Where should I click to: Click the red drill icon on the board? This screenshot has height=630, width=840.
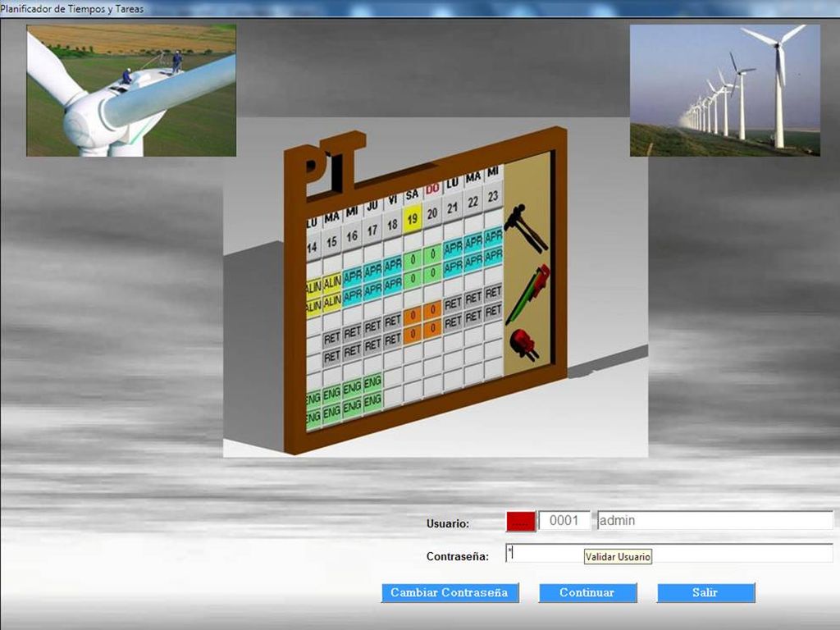523,342
